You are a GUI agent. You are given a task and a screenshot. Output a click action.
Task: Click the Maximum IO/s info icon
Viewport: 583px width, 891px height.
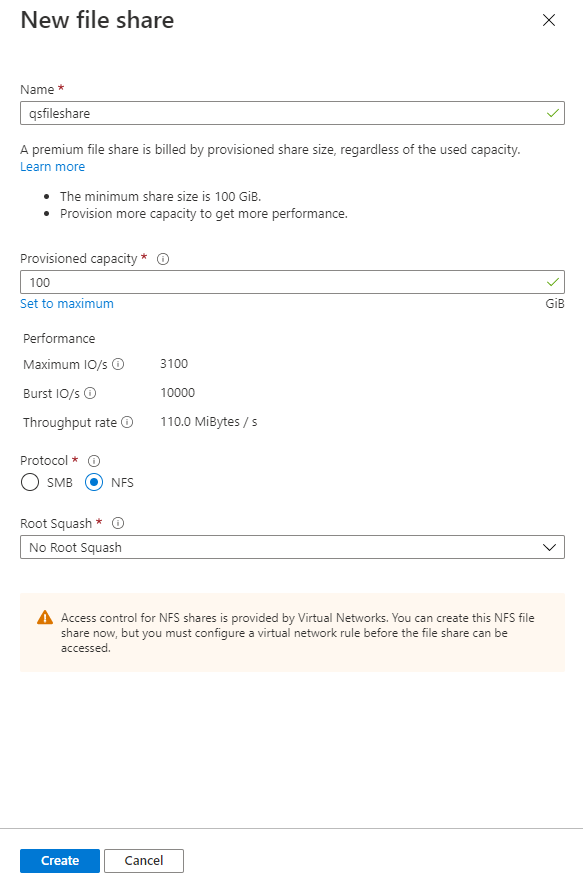tap(118, 364)
